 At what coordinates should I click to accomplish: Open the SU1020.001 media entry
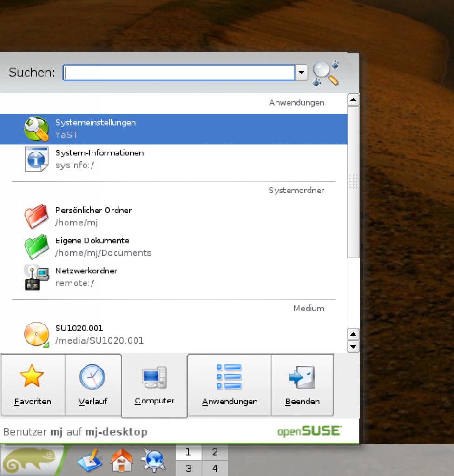[174, 334]
